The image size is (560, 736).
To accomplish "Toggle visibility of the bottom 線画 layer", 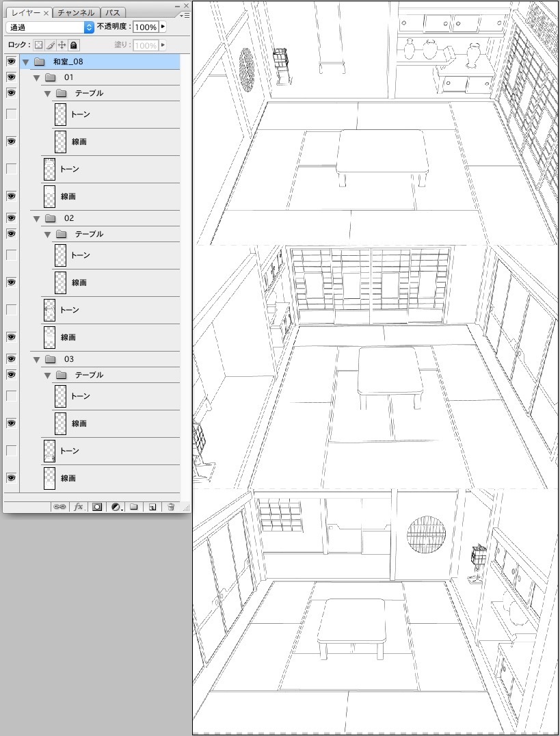I will (10, 478).
